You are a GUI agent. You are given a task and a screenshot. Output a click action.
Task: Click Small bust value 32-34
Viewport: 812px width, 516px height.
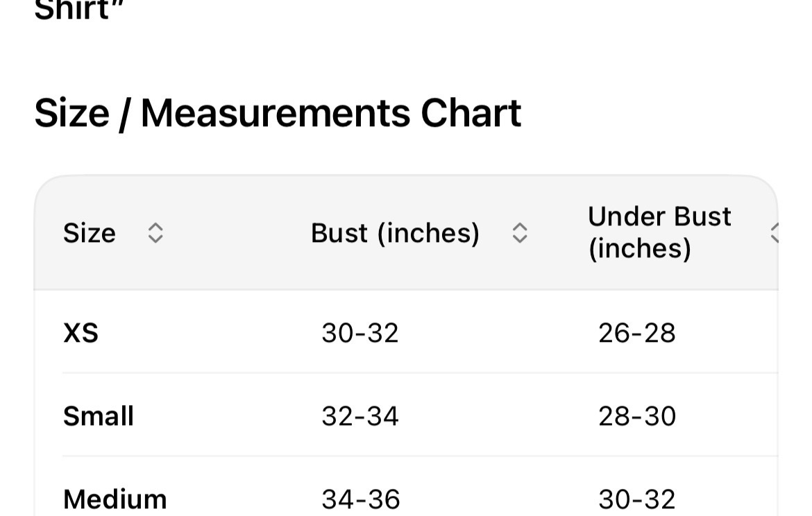click(x=360, y=416)
